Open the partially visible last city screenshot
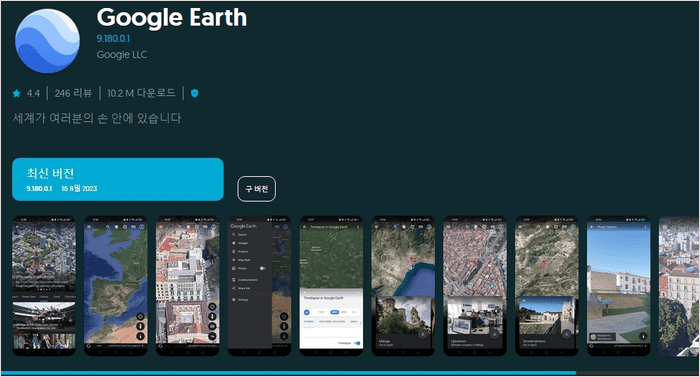The height and width of the screenshot is (377, 700). [x=679, y=286]
